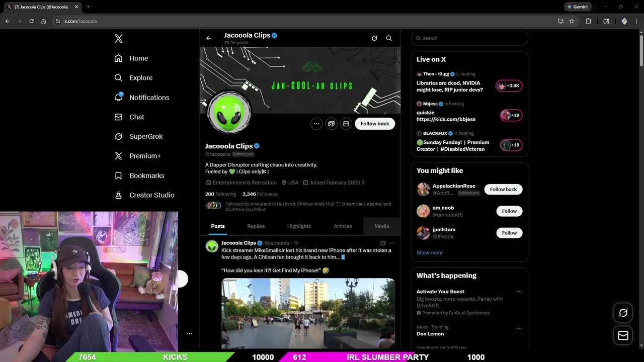Screen dimensions: 644x362
Task: Message Jacooola Clips via envelope icon
Action: point(346,124)
